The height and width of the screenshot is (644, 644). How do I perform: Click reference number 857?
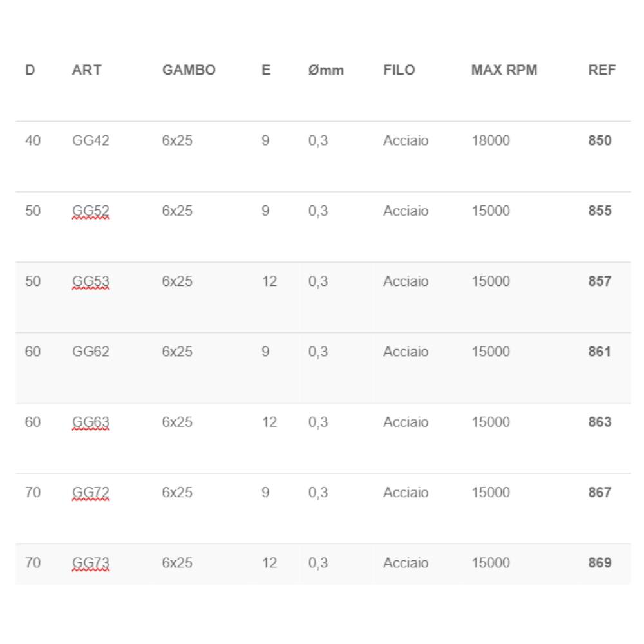pos(600,281)
